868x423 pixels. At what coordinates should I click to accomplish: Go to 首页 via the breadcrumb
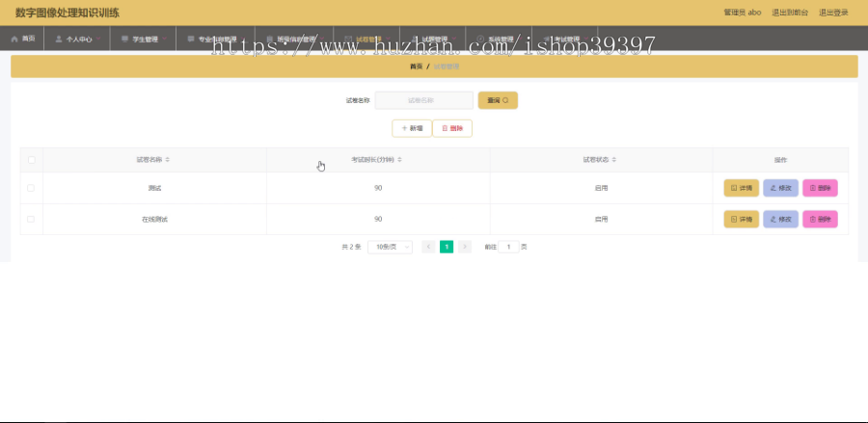point(416,66)
